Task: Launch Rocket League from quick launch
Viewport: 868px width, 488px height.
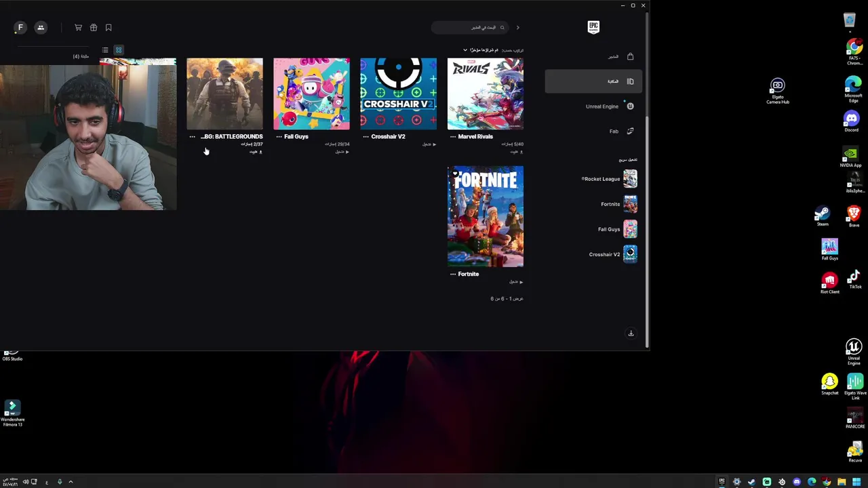Action: point(609,179)
